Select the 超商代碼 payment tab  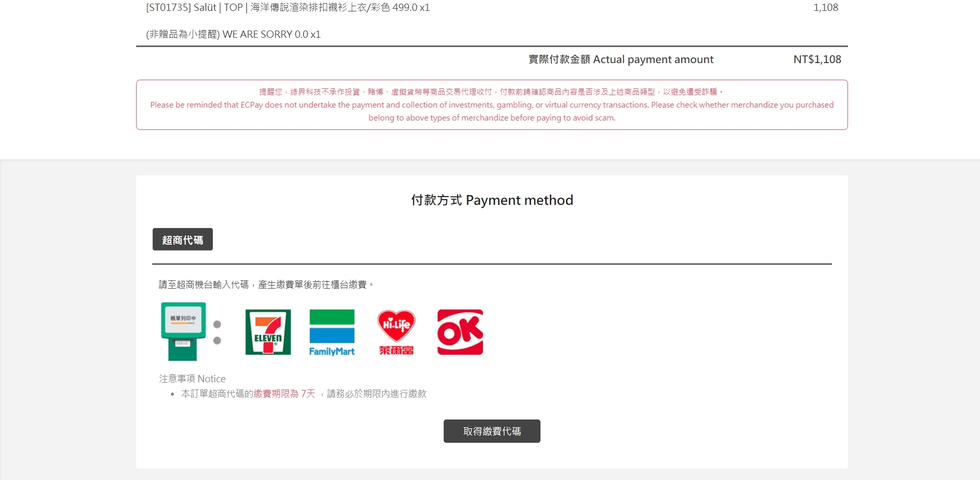(x=183, y=239)
